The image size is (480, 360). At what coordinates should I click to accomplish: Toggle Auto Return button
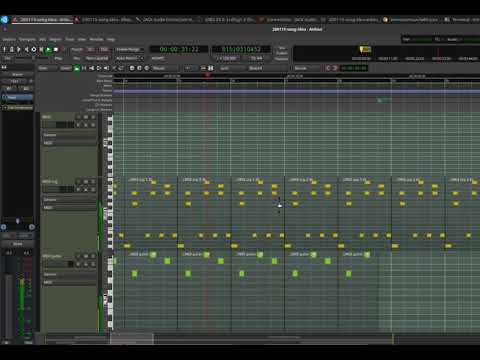point(129,58)
